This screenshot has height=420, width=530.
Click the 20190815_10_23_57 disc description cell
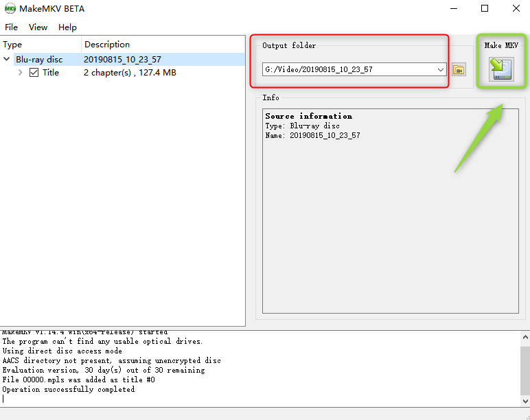[122, 60]
